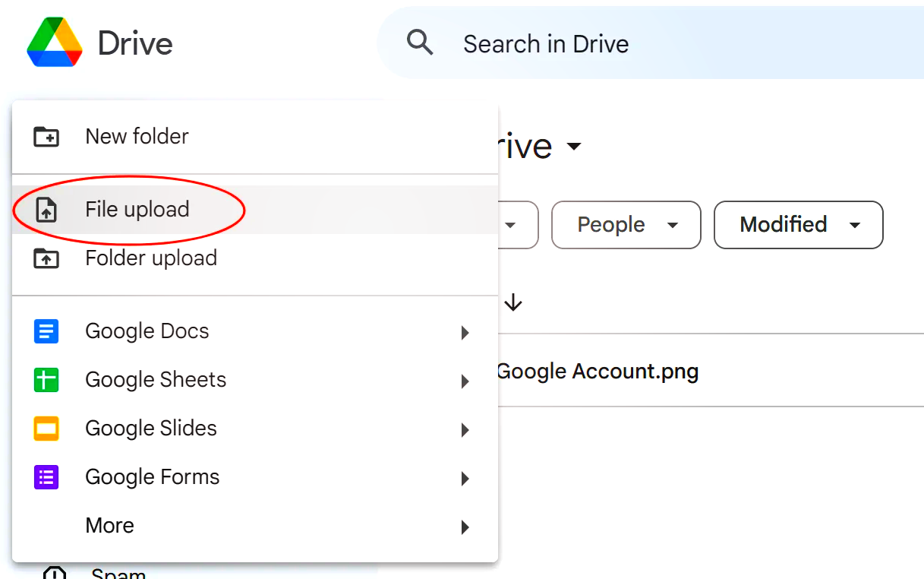Click the File upload icon
Viewport: 924px width, 579px height.
pos(46,210)
